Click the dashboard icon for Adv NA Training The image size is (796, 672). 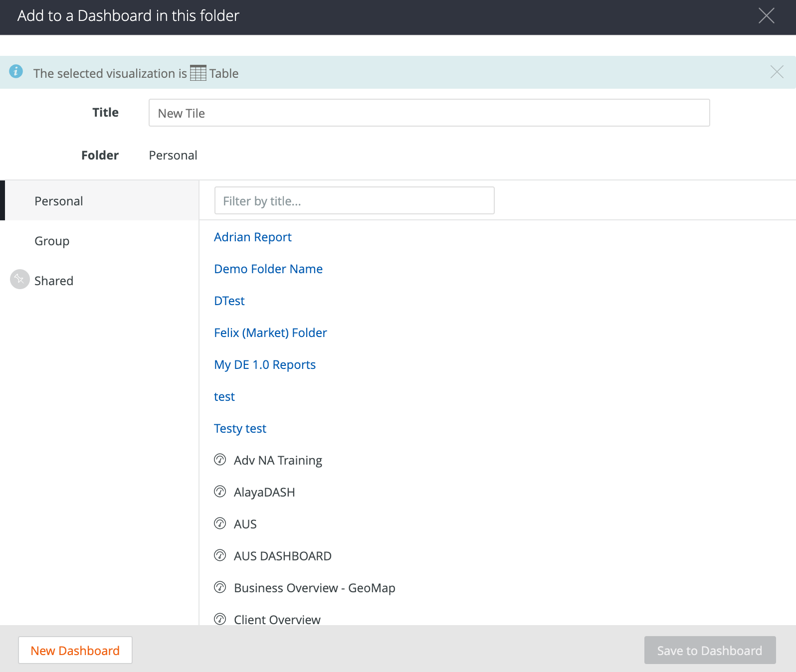point(220,460)
